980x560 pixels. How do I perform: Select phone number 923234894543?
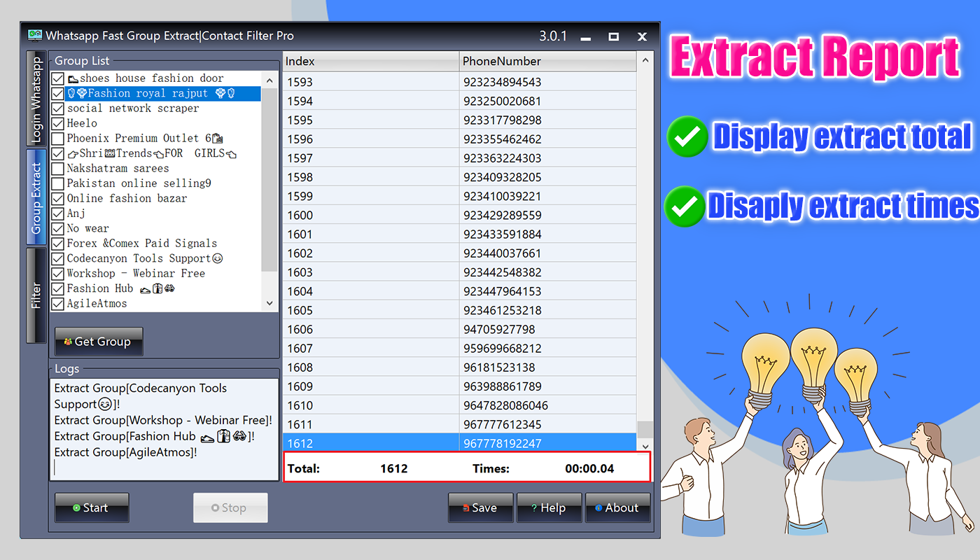(548, 82)
